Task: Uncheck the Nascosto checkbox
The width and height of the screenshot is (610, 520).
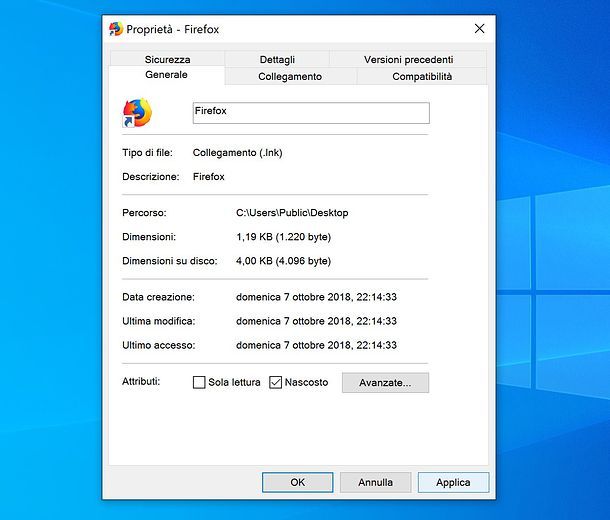Action: [275, 382]
